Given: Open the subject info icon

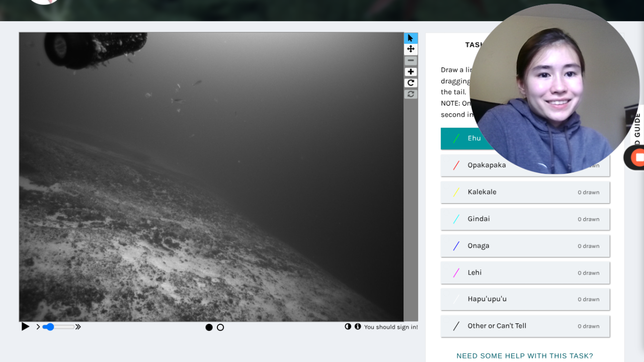Looking at the screenshot, I should (x=358, y=326).
